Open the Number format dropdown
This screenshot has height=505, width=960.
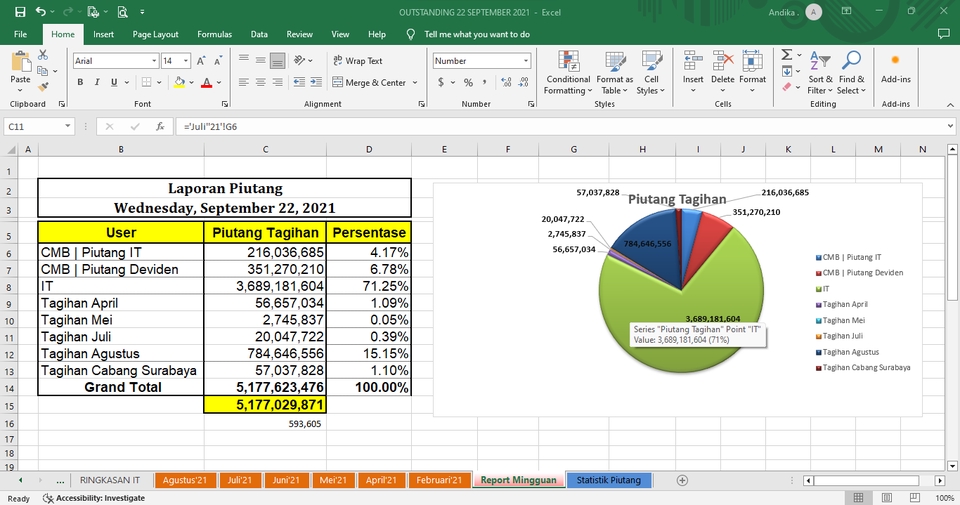tap(525, 61)
